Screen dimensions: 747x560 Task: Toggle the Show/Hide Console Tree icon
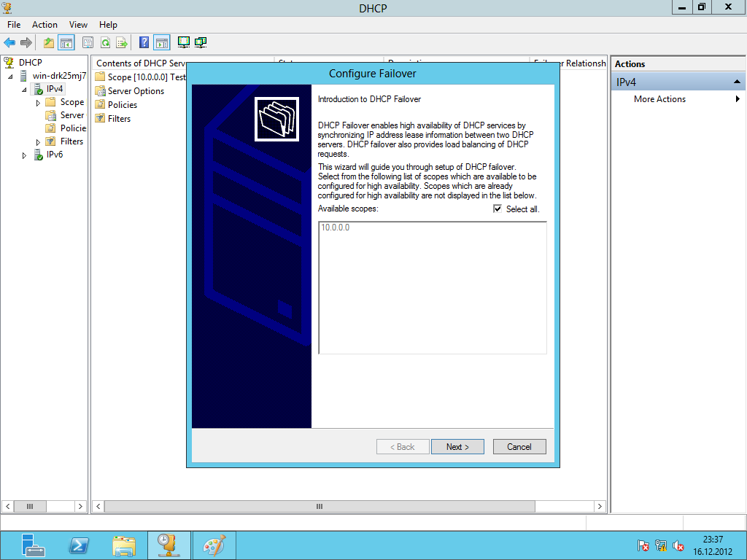pos(66,43)
